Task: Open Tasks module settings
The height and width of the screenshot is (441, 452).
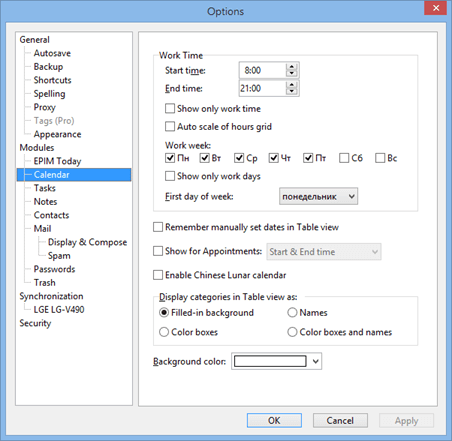Action: pos(45,188)
